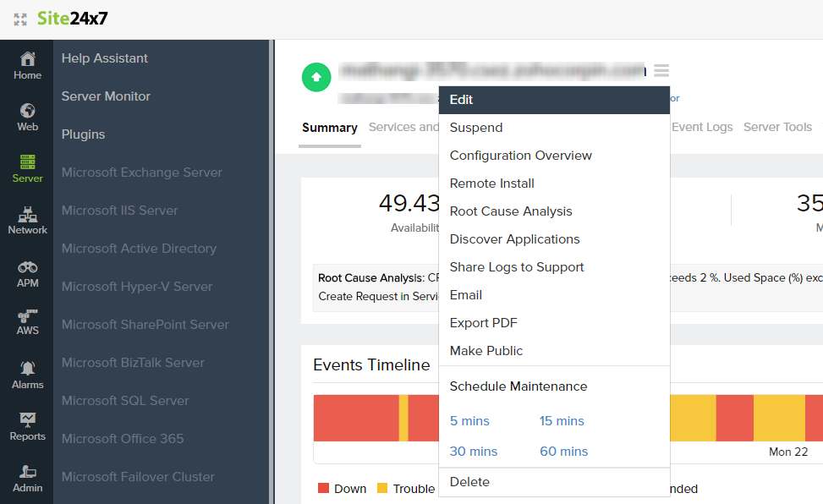The height and width of the screenshot is (504, 823).
Task: Switch to the Server Tools tab
Action: pos(777,127)
